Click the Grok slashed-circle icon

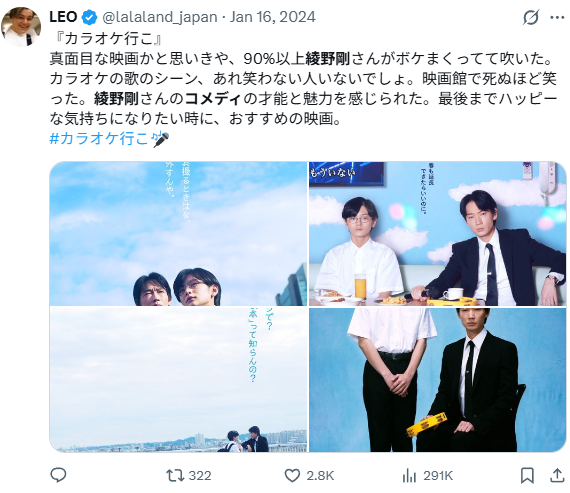(531, 17)
